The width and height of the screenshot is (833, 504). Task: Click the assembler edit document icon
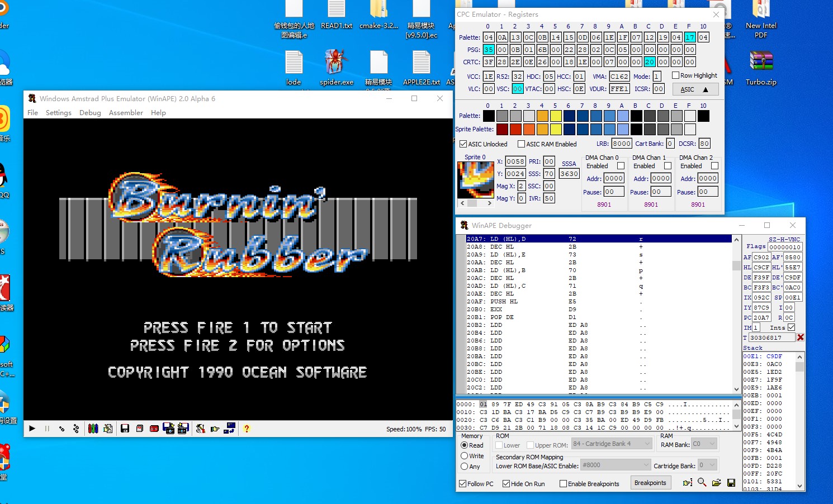click(x=108, y=429)
